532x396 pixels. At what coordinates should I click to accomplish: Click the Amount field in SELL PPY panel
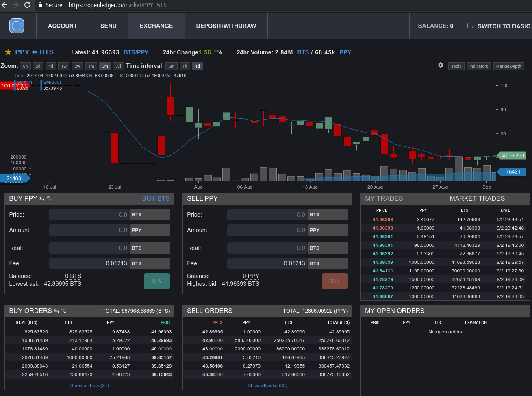click(x=267, y=230)
